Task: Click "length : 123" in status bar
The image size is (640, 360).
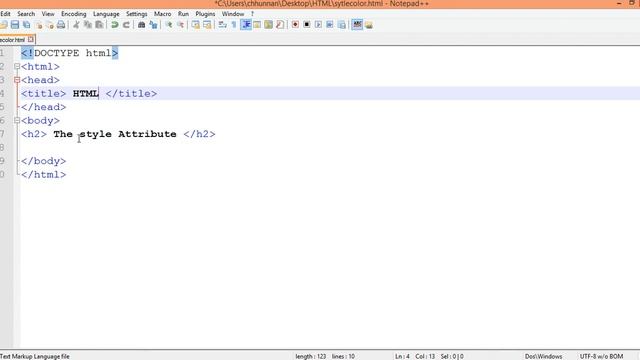Action: click(311, 356)
